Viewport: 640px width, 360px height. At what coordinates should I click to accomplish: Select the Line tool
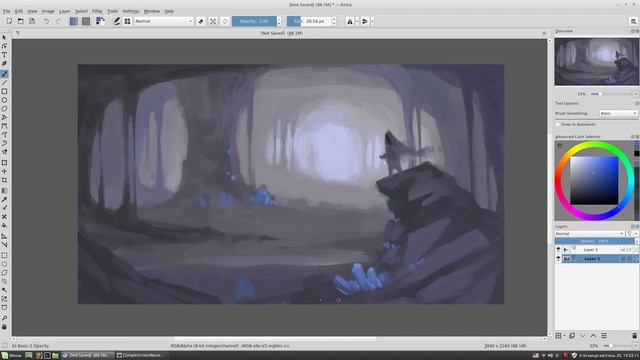4,82
